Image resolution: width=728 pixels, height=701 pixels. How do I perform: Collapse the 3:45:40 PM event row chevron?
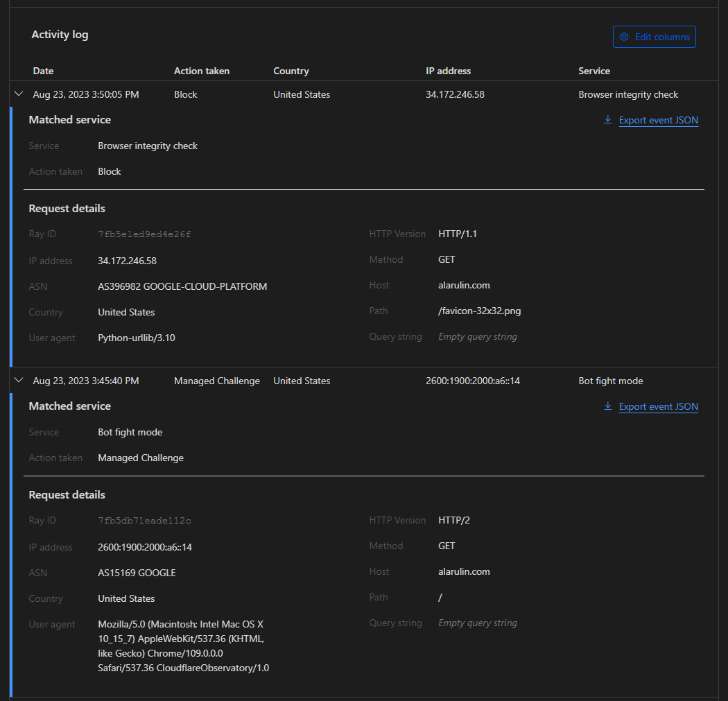[x=19, y=381]
